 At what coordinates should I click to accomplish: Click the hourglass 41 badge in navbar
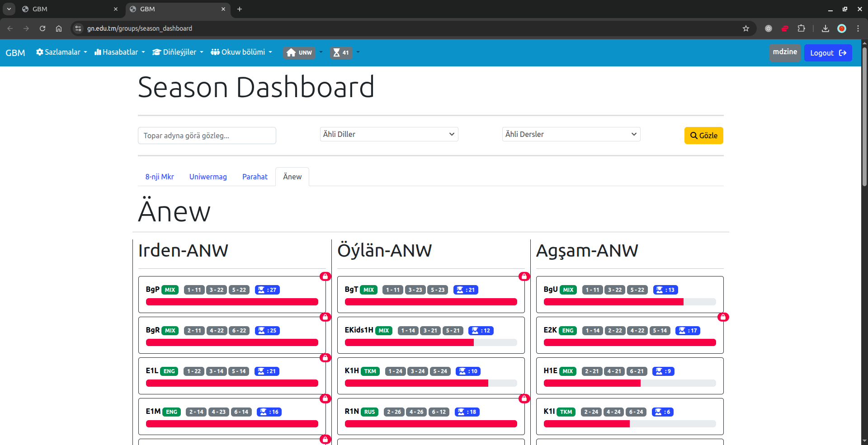point(341,53)
